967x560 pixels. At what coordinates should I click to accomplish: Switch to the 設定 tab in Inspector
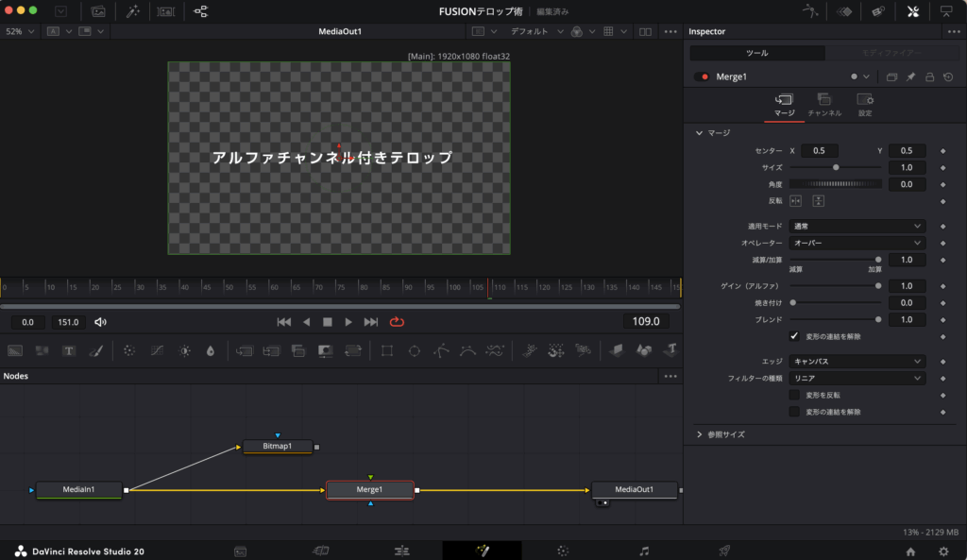coord(864,104)
